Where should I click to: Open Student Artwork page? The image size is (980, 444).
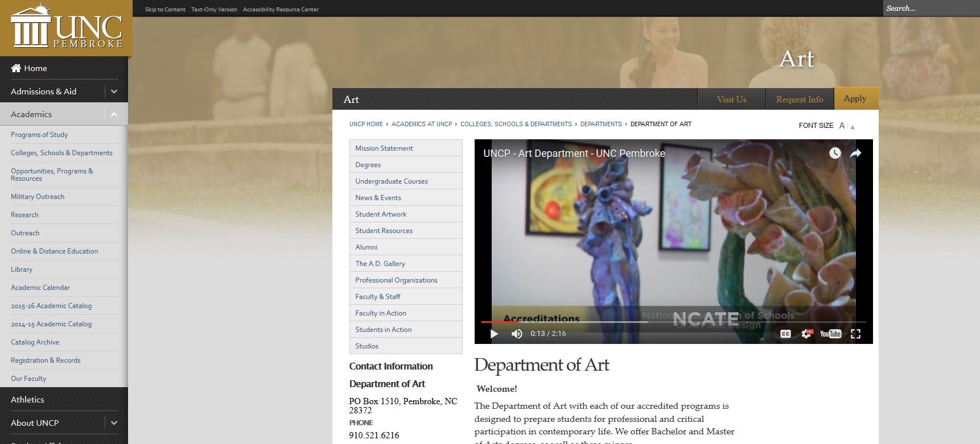coord(406,214)
